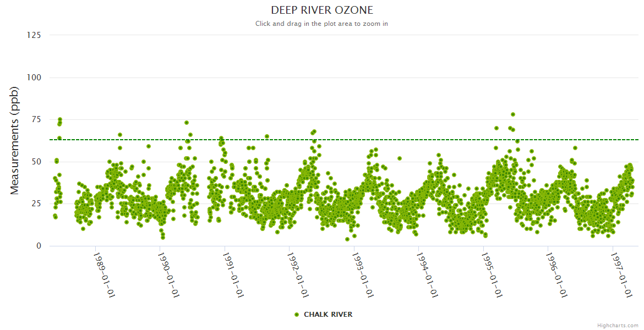Open the Highcharts.com credits link
644x330 pixels.
click(618, 325)
